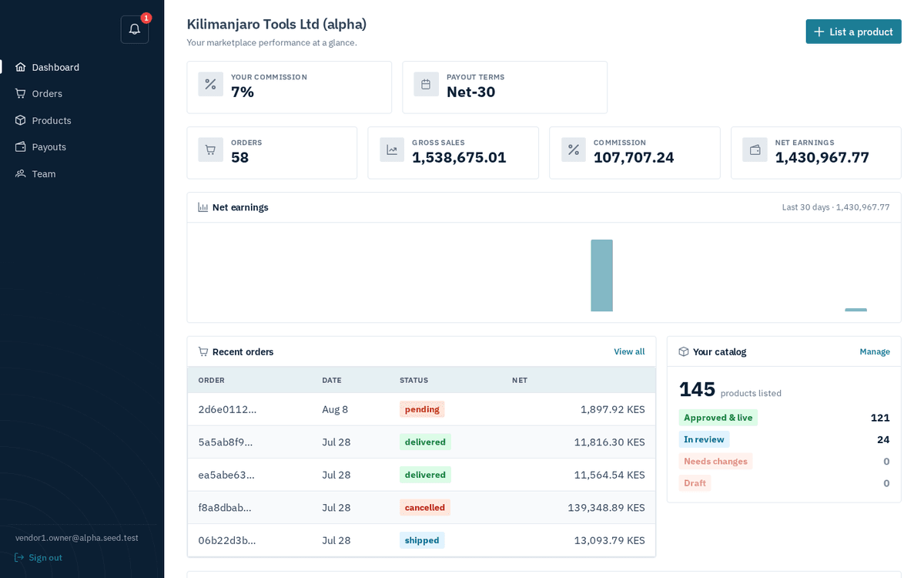Screen dimensions: 924x578
Task: Click the bar chart icon beside Net earnings heading
Action: click(x=203, y=207)
